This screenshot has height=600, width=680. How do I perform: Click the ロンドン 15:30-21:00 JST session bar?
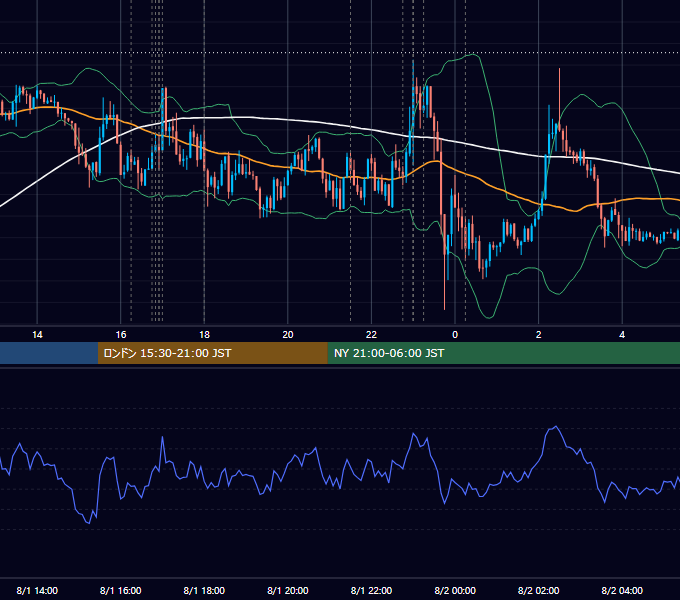pyautogui.click(x=212, y=353)
